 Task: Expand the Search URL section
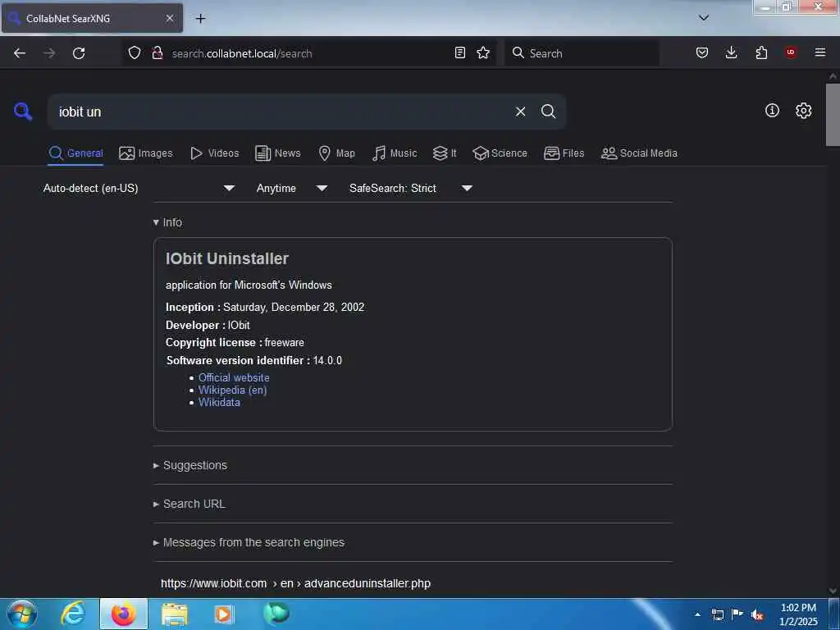point(189,504)
